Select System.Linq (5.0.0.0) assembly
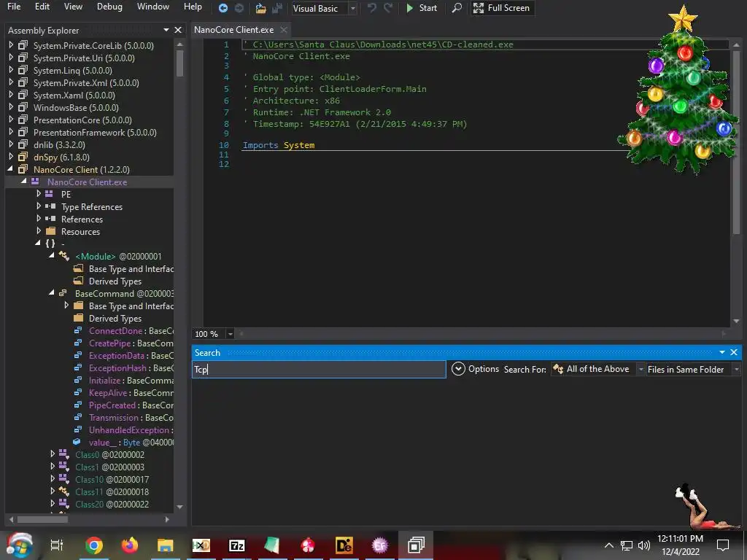The height and width of the screenshot is (560, 747). coord(72,71)
